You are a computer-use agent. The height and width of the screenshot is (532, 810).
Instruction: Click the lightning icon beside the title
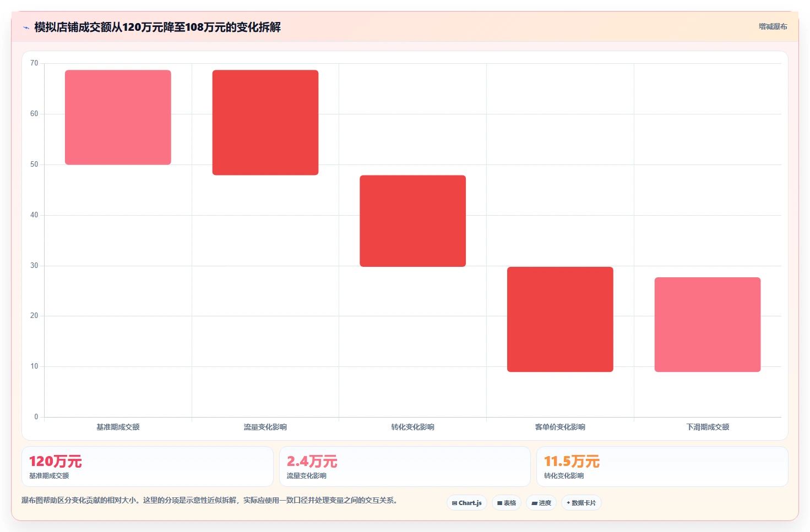[26, 28]
